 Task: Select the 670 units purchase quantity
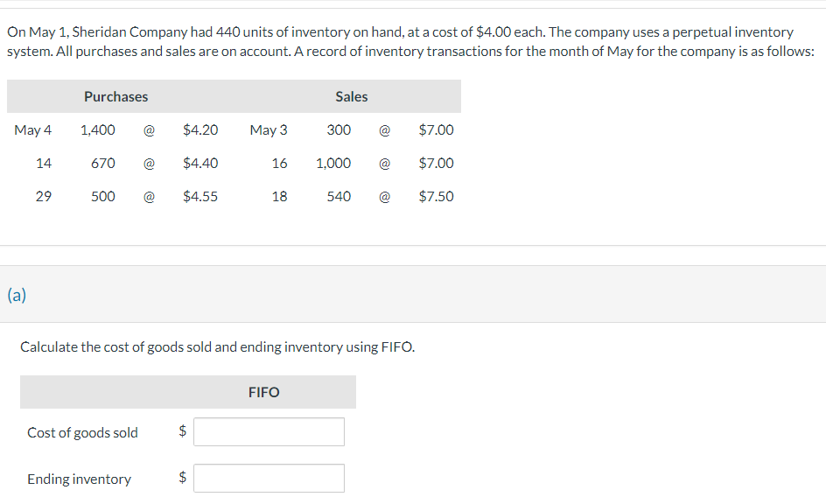[102, 164]
